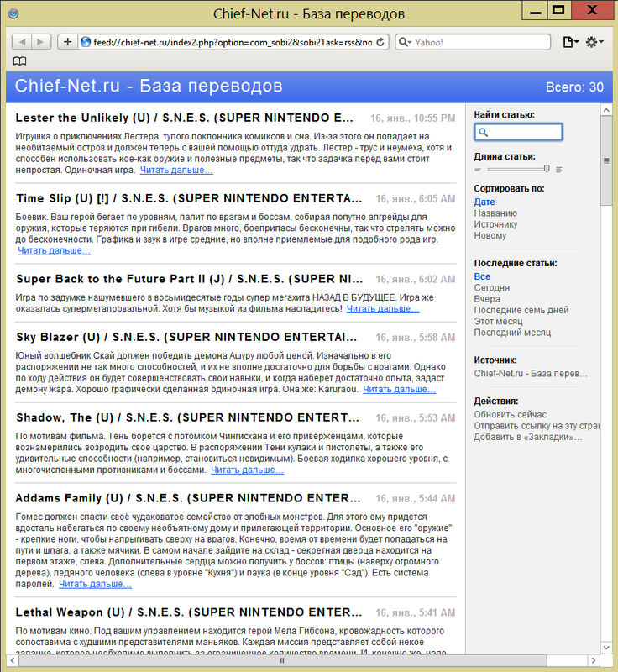Show Все recent articles
This screenshot has height=672, width=618.
[482, 276]
